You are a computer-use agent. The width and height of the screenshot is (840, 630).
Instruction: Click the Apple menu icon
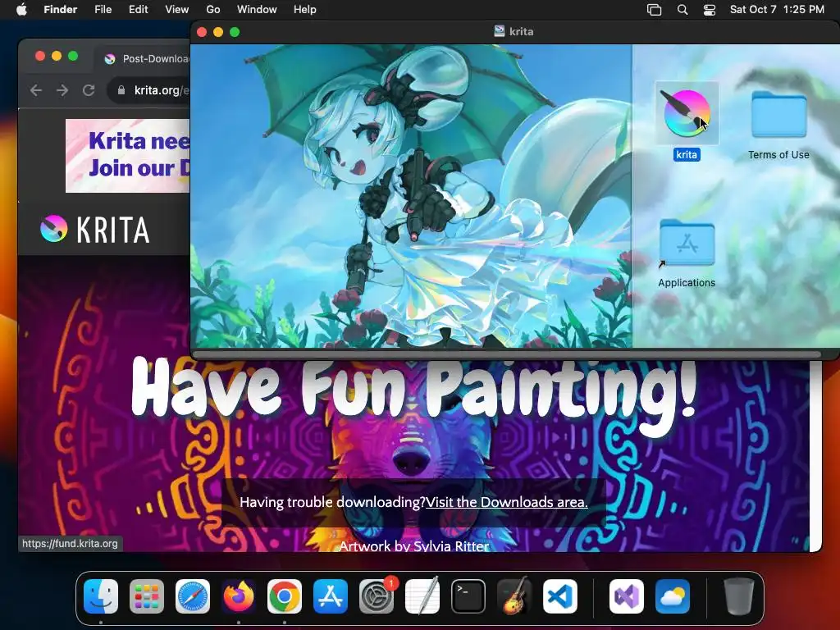pos(21,10)
